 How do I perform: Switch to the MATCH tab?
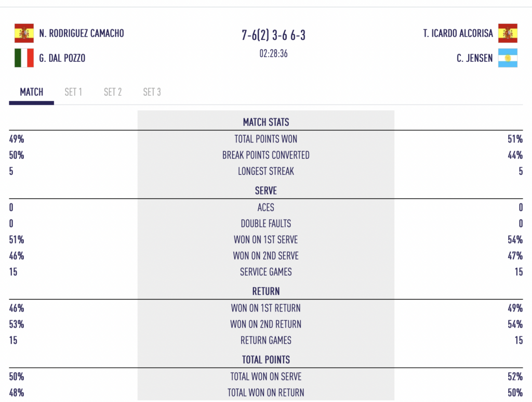pyautogui.click(x=31, y=92)
